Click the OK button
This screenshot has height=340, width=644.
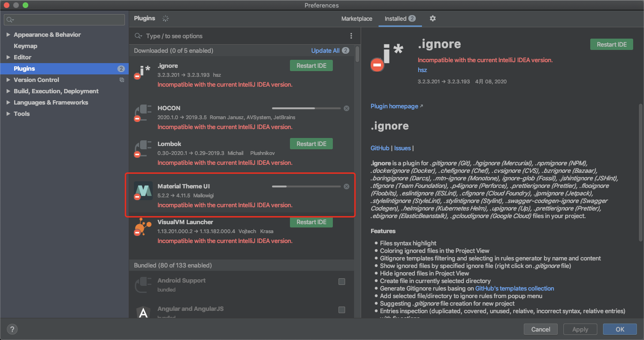click(620, 330)
